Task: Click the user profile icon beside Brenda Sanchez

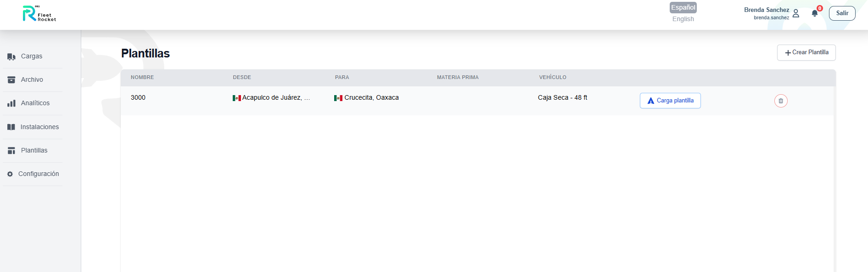Action: 796,13
